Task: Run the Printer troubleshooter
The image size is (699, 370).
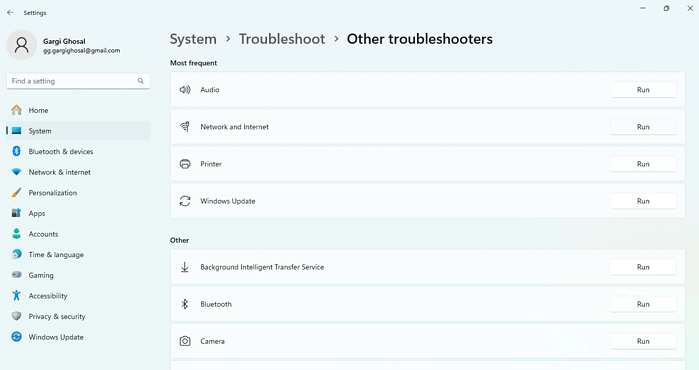Action: coord(643,164)
